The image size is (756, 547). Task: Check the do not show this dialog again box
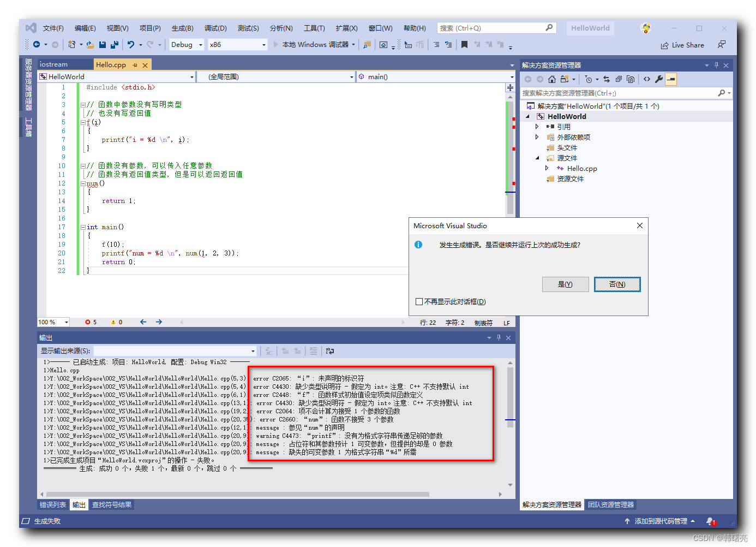(419, 301)
